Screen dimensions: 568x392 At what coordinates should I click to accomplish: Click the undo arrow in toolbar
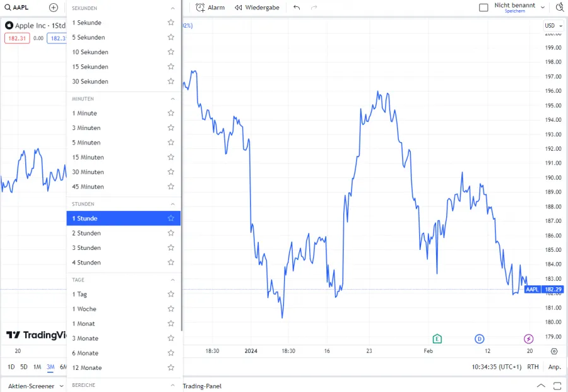(x=297, y=8)
